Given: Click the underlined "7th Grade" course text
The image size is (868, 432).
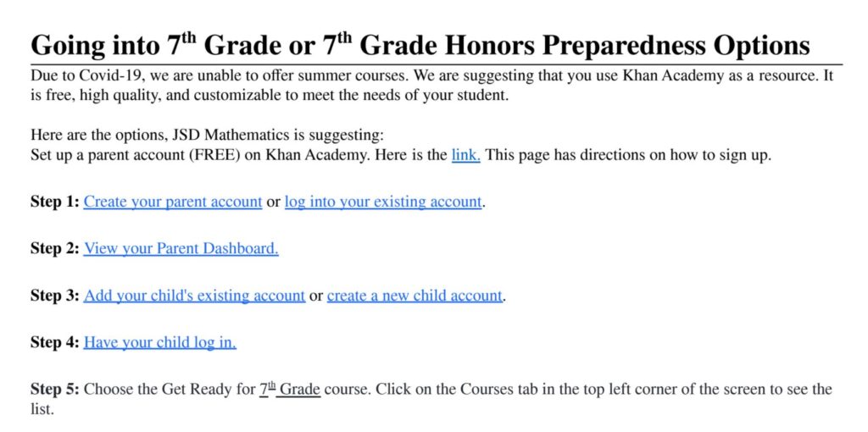Looking at the screenshot, I should (x=290, y=390).
